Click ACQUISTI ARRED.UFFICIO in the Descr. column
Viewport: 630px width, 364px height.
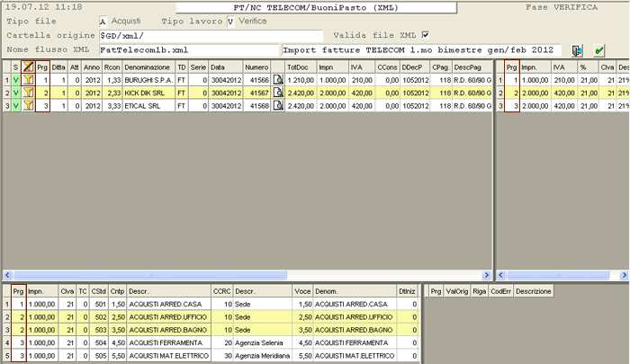169,317
